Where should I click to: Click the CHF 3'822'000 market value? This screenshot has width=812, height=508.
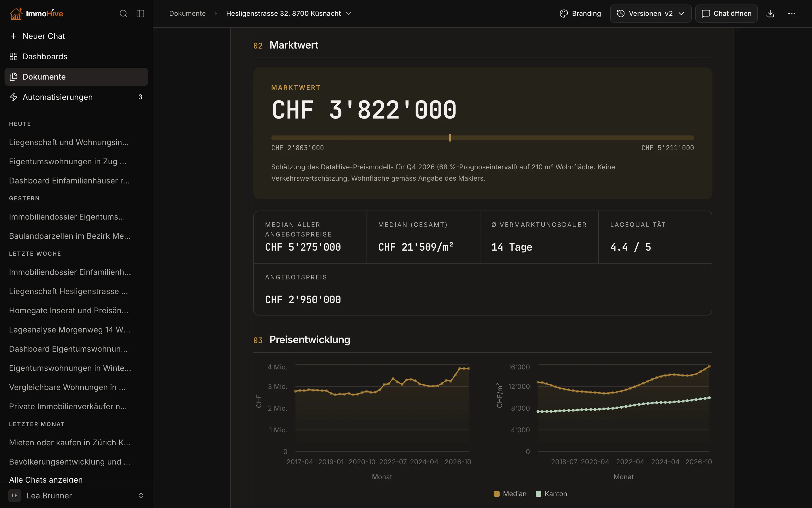[364, 110]
